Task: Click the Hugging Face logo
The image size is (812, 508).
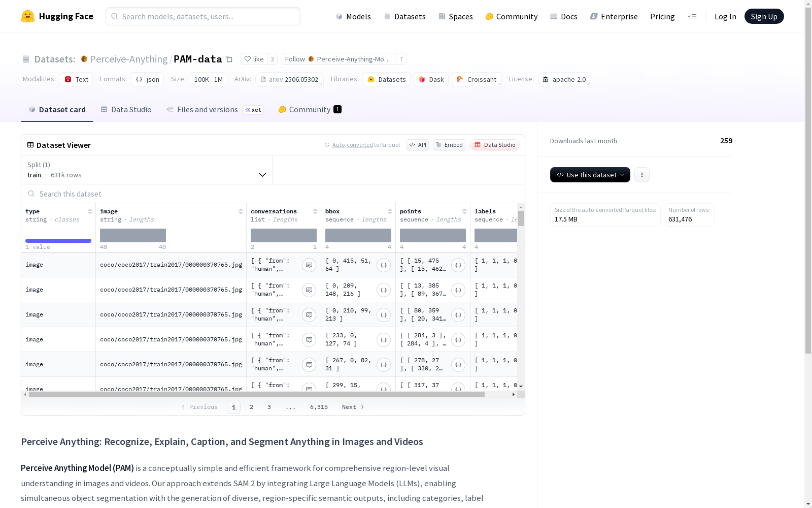Action: click(x=57, y=16)
